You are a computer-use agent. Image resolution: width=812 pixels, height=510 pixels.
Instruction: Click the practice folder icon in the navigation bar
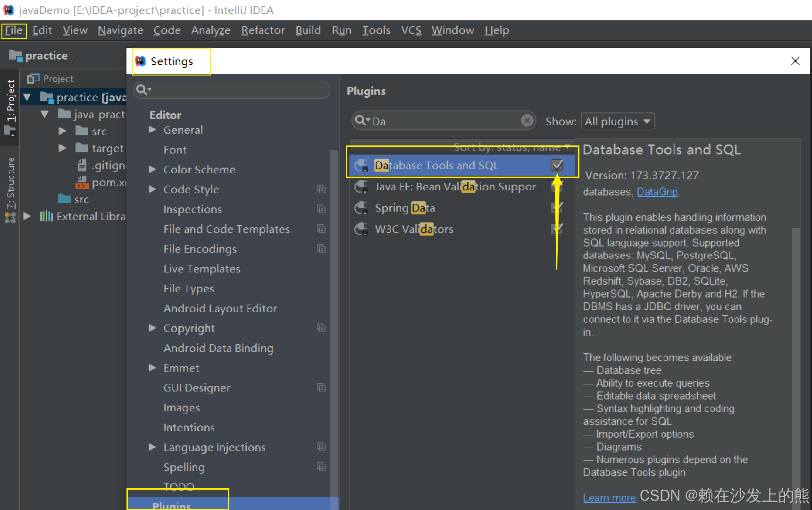(16, 56)
